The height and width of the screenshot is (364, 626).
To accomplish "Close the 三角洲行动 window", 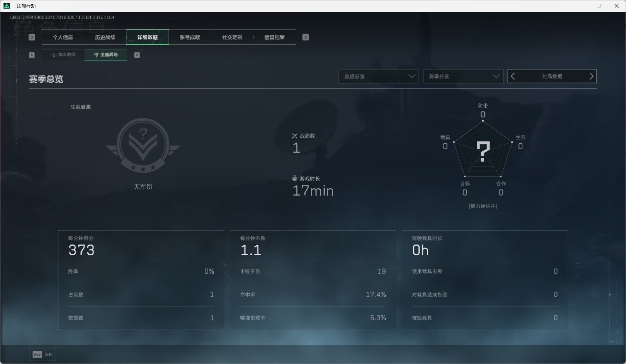I will (x=617, y=6).
